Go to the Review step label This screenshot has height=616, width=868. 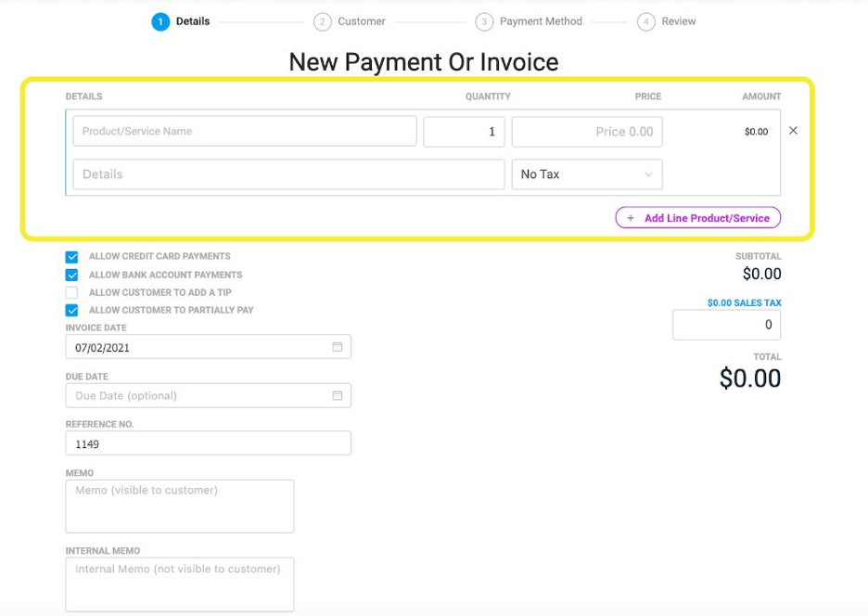pos(679,21)
